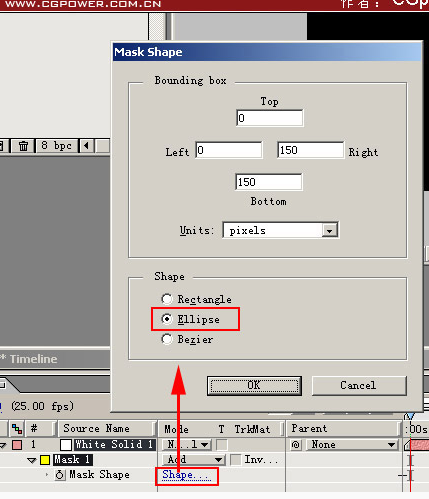Image resolution: width=429 pixels, height=499 pixels.
Task: Open the Add mask mode dropdown
Action: [194, 460]
